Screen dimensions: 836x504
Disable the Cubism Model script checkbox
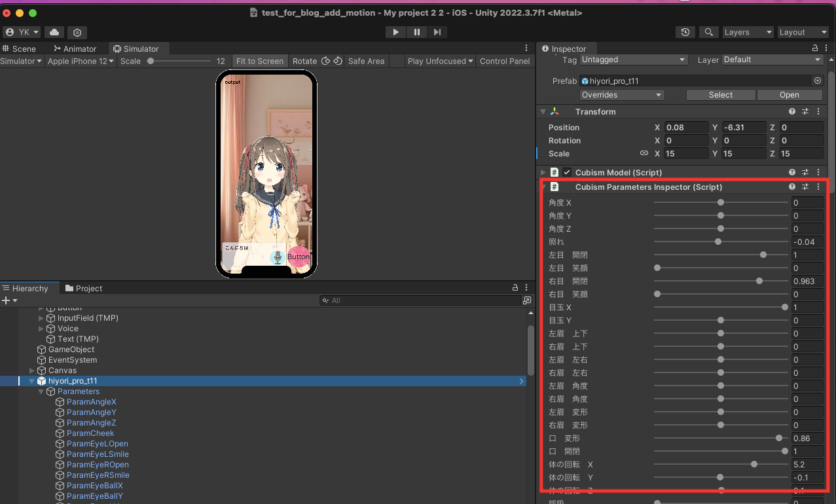[x=566, y=172]
